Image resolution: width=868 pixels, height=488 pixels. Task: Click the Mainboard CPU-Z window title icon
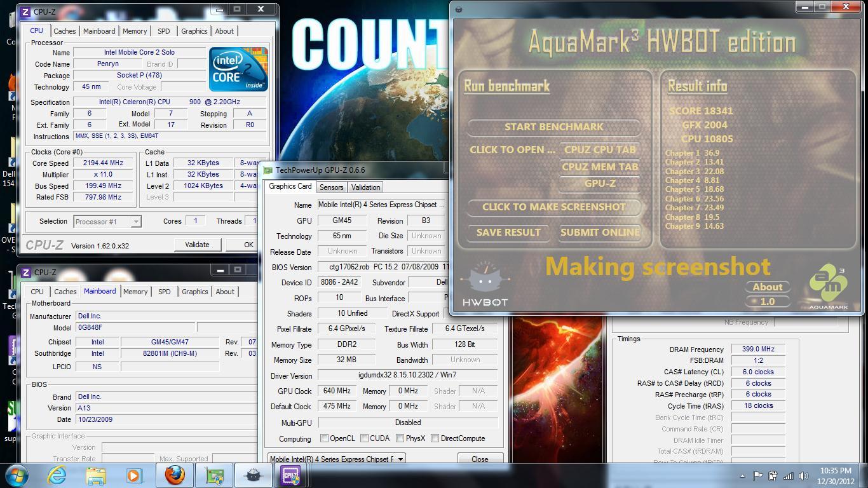pos(26,272)
